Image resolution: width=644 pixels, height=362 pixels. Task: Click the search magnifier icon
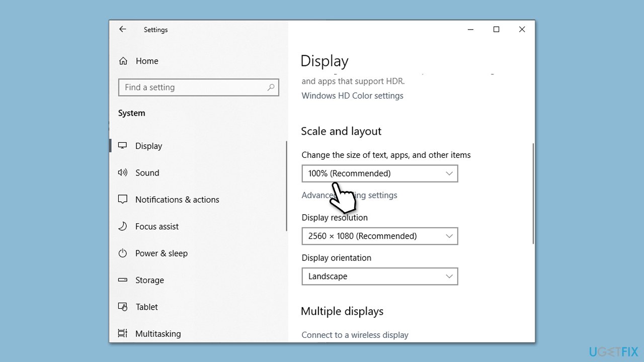(x=271, y=87)
